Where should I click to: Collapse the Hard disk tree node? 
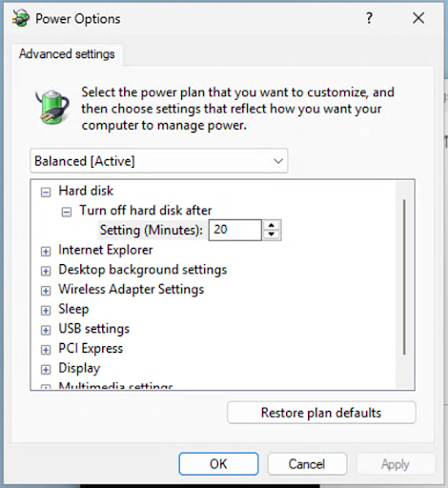[46, 193]
